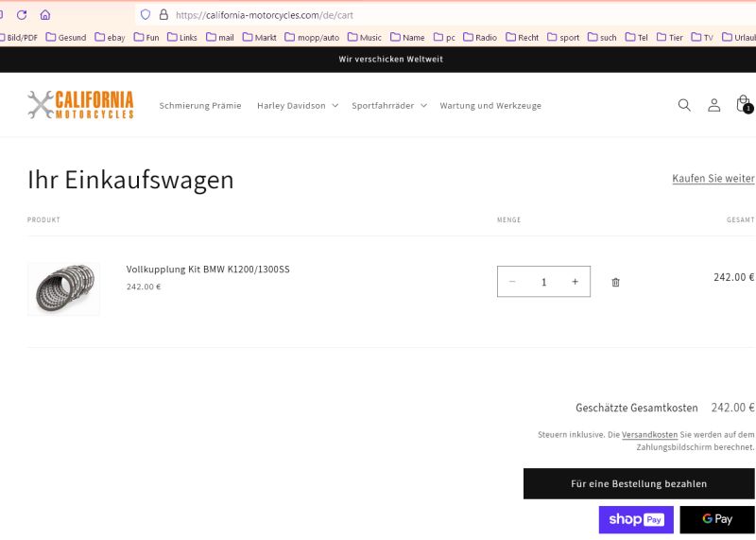Open the account login icon
Viewport: 756px width, 540px height.
(714, 105)
